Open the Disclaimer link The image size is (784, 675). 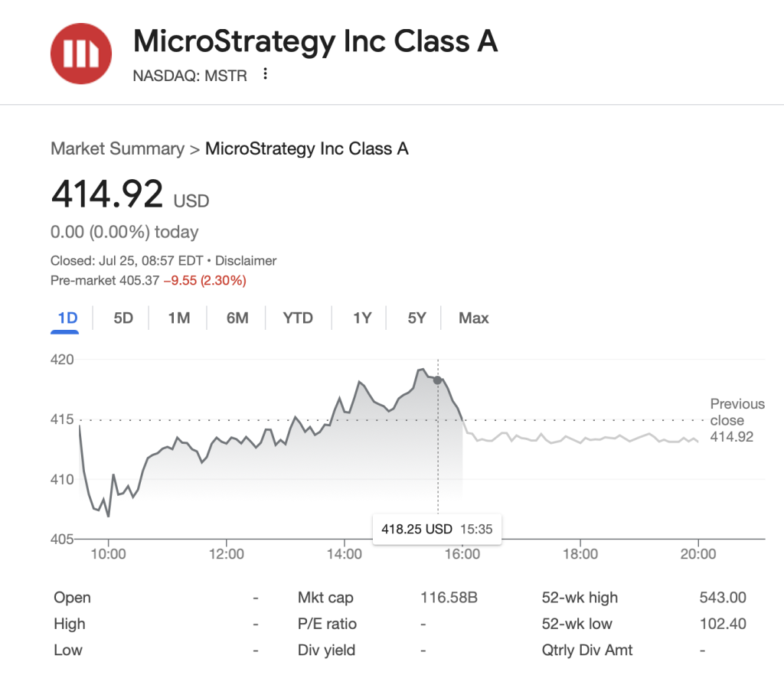[246, 261]
